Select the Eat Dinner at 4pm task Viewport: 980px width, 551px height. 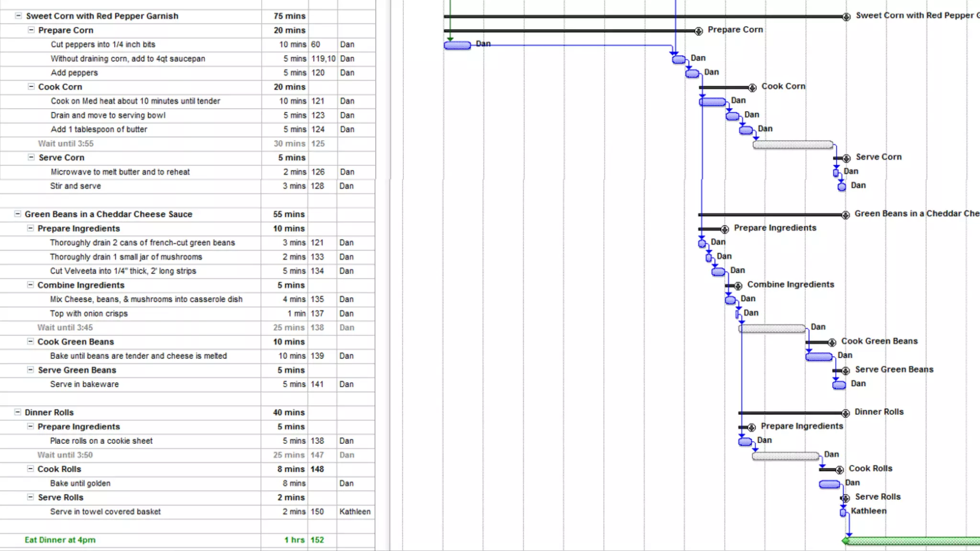60,540
